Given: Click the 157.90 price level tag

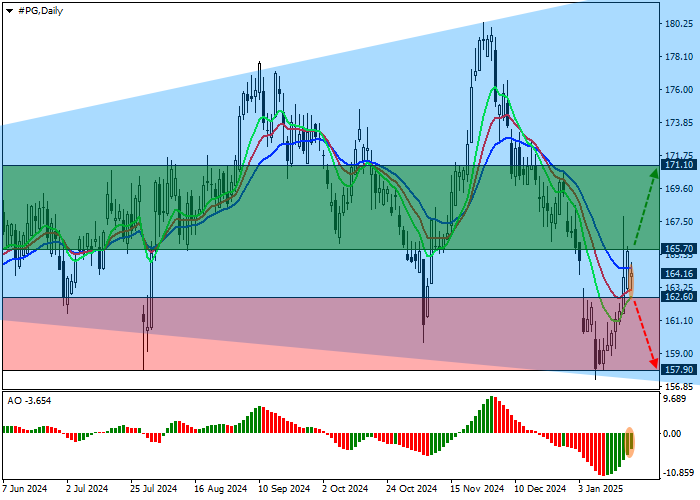Looking at the screenshot, I should click(x=679, y=370).
